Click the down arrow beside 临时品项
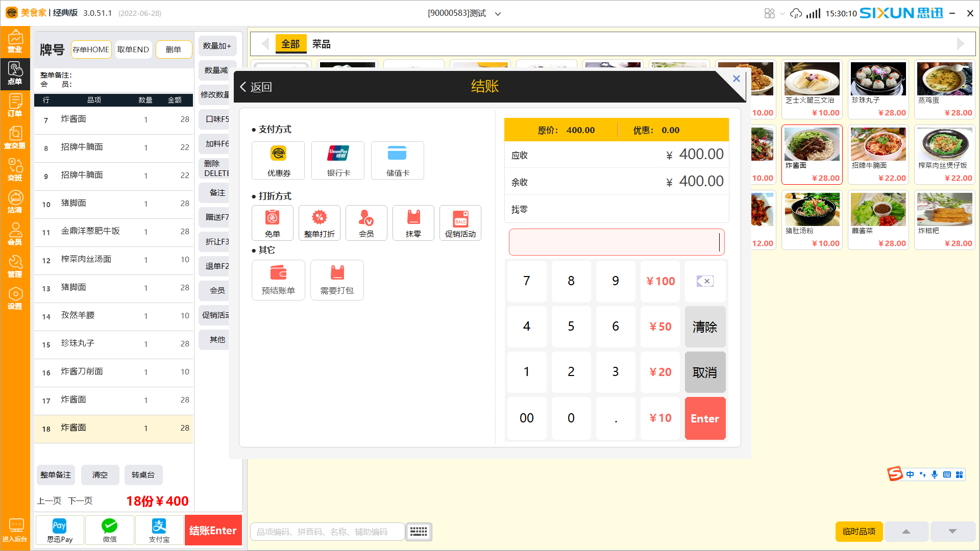980x551 pixels. pyautogui.click(x=951, y=531)
